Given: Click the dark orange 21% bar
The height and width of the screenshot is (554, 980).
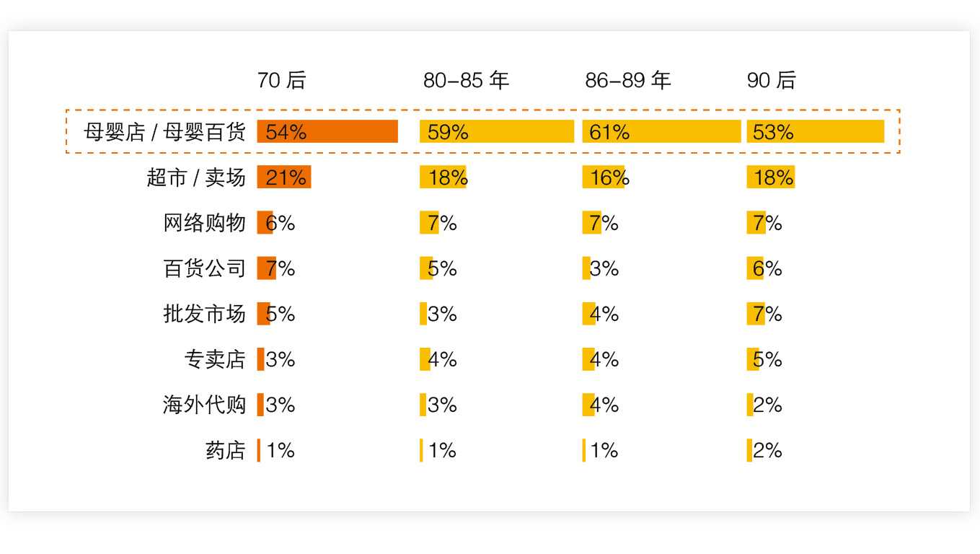Looking at the screenshot, I should point(284,177).
